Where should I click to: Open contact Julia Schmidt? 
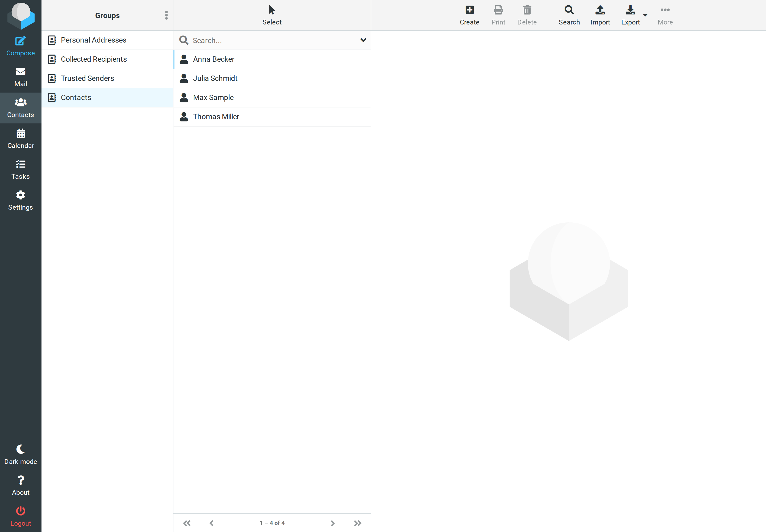(272, 78)
